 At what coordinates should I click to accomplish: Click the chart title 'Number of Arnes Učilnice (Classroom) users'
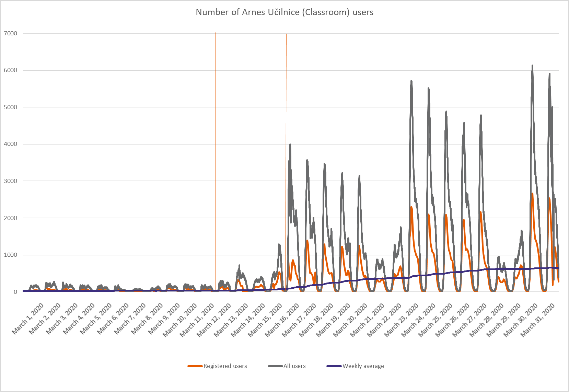[284, 12]
